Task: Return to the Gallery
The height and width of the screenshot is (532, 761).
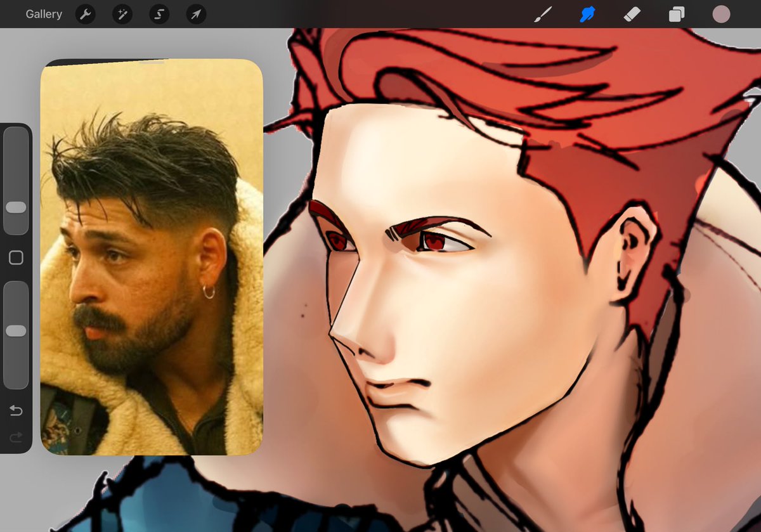Action: (x=44, y=14)
